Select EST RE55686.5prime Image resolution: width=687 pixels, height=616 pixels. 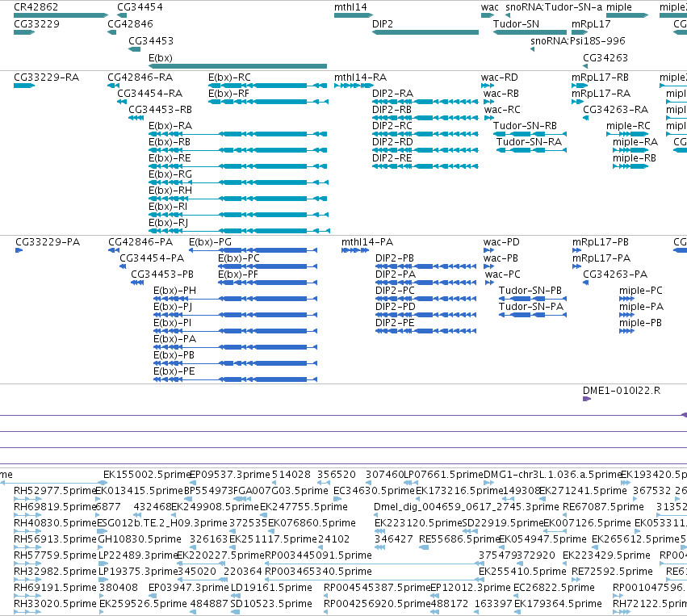(x=459, y=539)
